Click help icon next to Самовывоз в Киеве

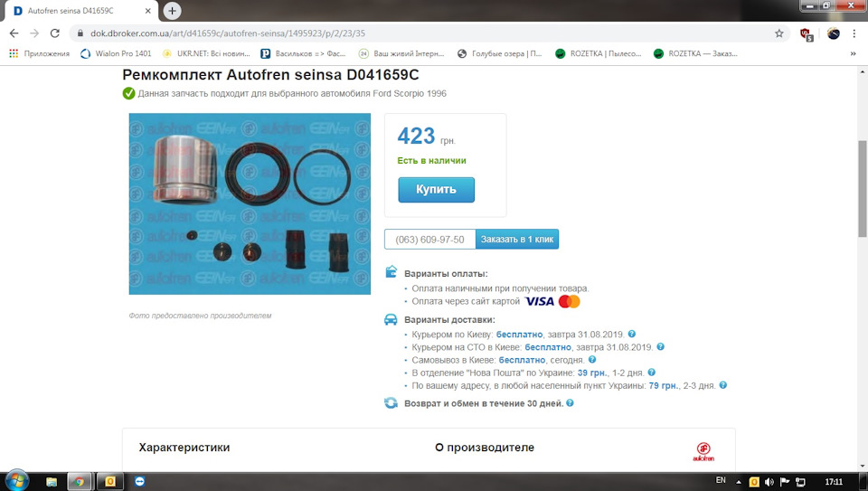click(591, 359)
